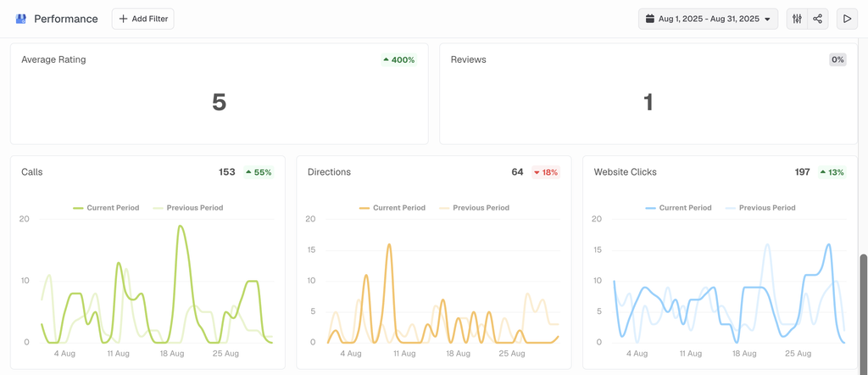
Task: Click the 18 Aug peak in Calls chart
Action: point(180,226)
